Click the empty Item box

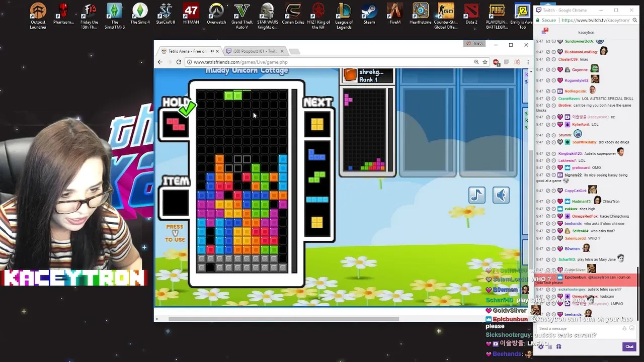(175, 203)
